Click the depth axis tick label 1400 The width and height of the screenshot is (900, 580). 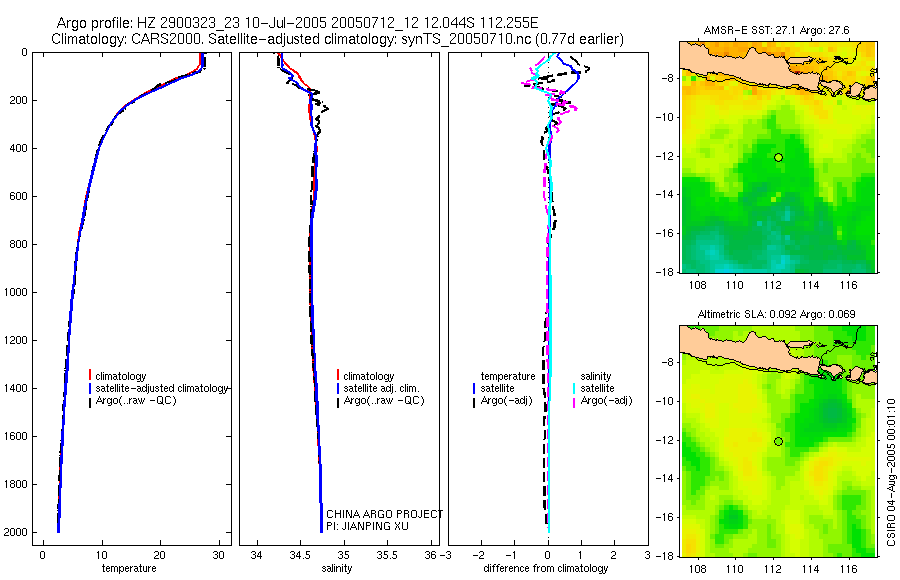click(16, 388)
